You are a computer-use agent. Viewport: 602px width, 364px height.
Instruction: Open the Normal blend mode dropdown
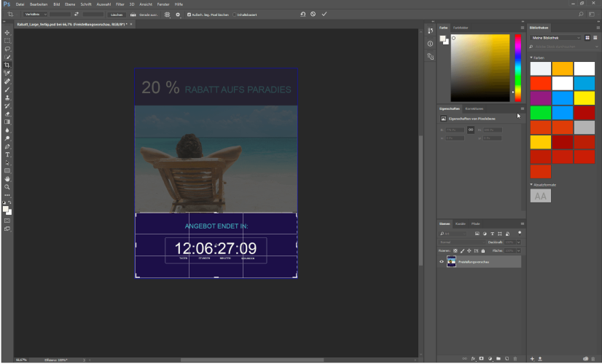[x=462, y=242]
